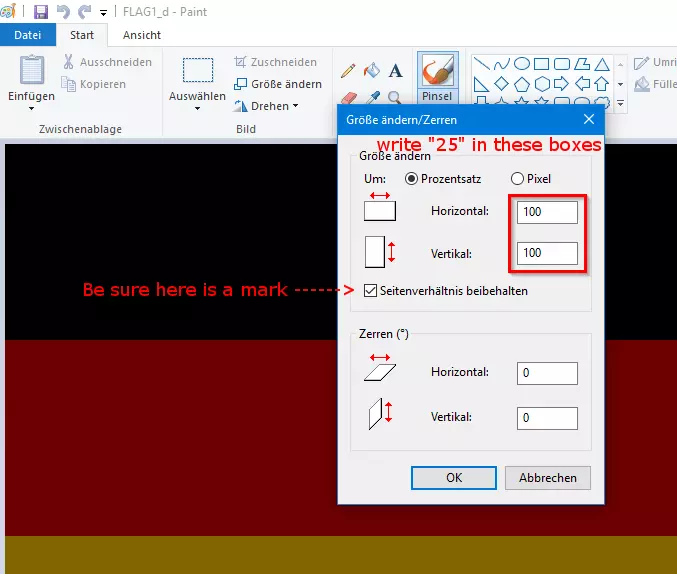Image resolution: width=677 pixels, height=574 pixels.
Task: Select the Rectangle shape
Action: point(541,64)
